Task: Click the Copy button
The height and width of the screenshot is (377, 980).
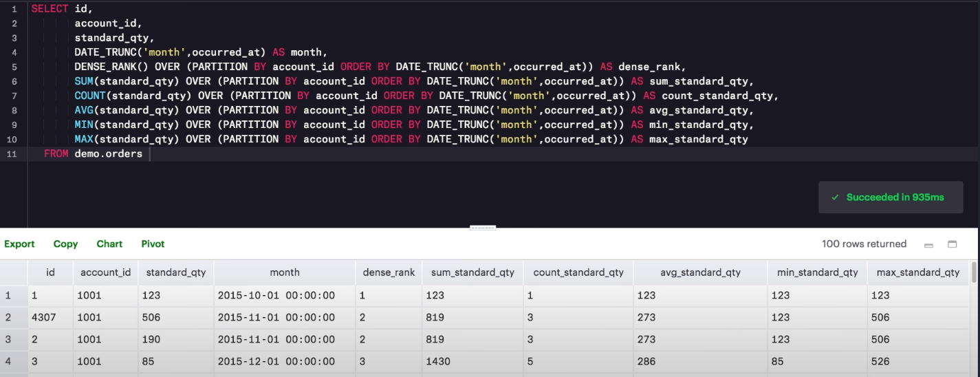Action: 65,244
